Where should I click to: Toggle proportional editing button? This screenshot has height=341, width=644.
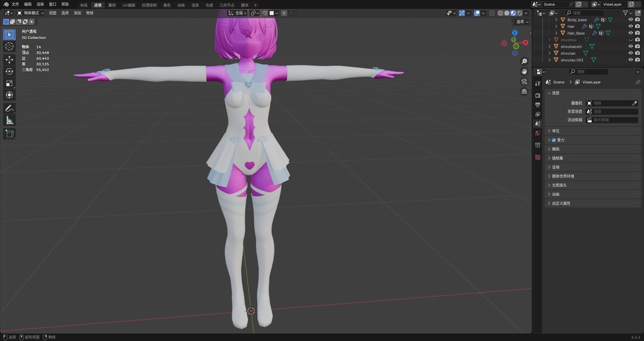tap(284, 13)
